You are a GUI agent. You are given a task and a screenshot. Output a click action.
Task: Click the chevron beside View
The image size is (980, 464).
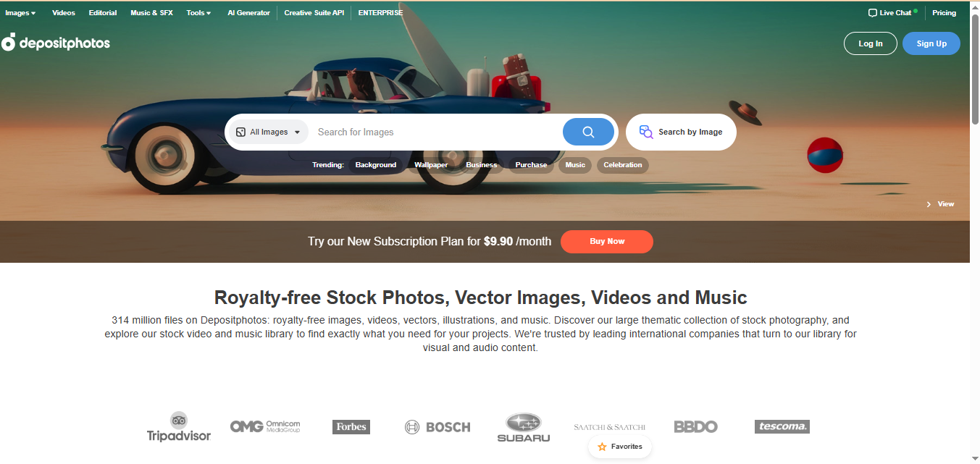(x=929, y=204)
